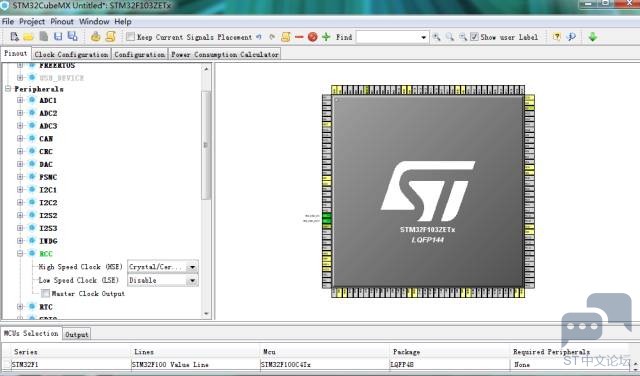Screen dimensions: 640x376
Task: Click the peripheral tree vertical scrollbar
Action: pyautogui.click(x=206, y=145)
